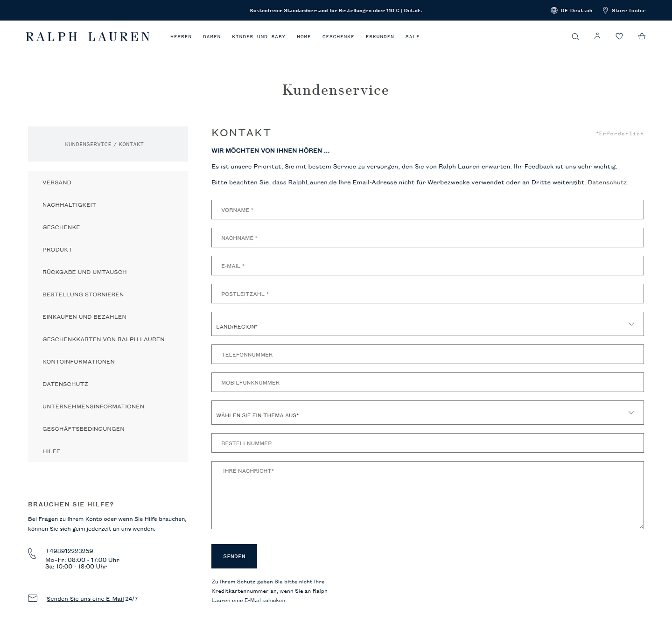Submit the form with Senden button
This screenshot has width=672, height=617.
tap(234, 556)
